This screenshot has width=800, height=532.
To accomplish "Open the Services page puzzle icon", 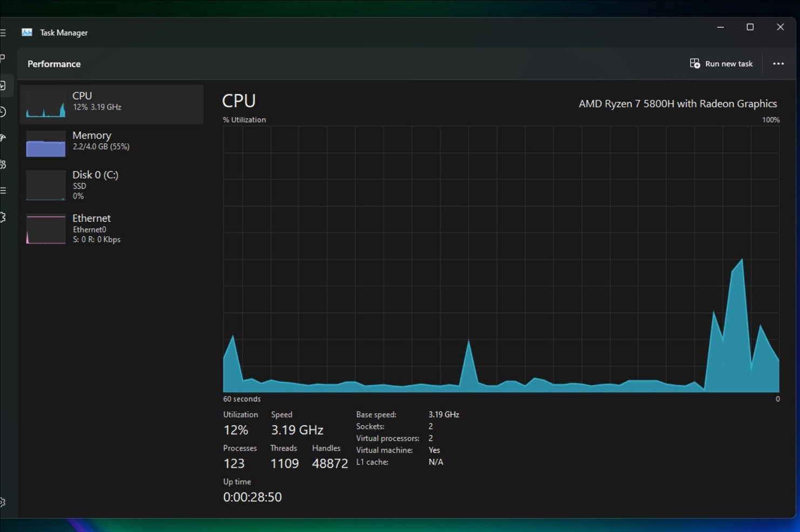I will coord(3,217).
